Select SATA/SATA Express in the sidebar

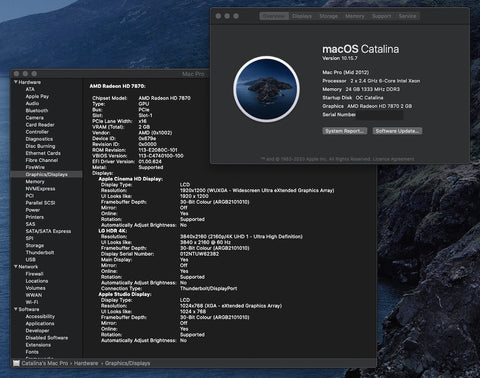pyautogui.click(x=48, y=231)
